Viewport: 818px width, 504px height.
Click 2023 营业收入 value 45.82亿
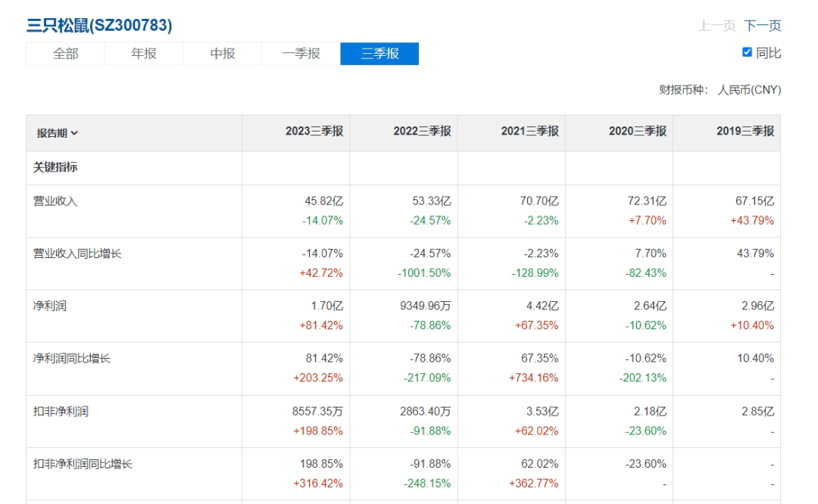(x=323, y=201)
